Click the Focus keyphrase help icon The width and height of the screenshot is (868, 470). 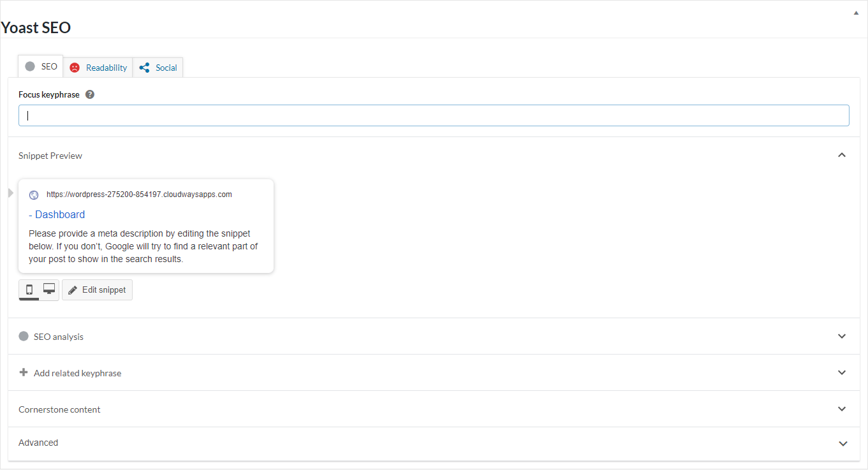tap(89, 94)
